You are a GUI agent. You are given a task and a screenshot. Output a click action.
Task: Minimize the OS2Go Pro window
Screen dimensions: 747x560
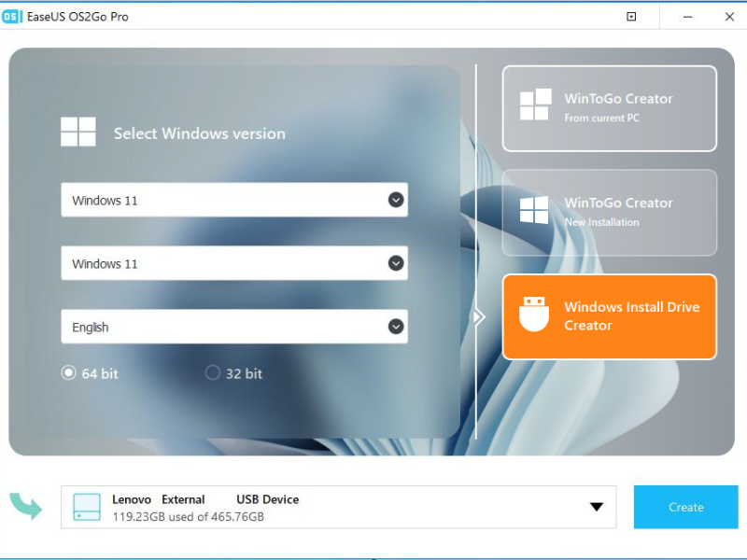[x=687, y=17]
